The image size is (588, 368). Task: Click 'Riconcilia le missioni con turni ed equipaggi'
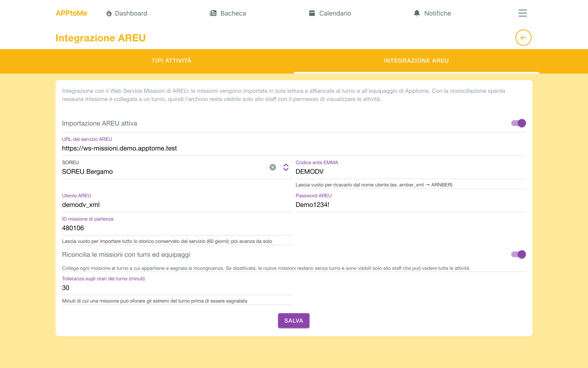point(126,255)
